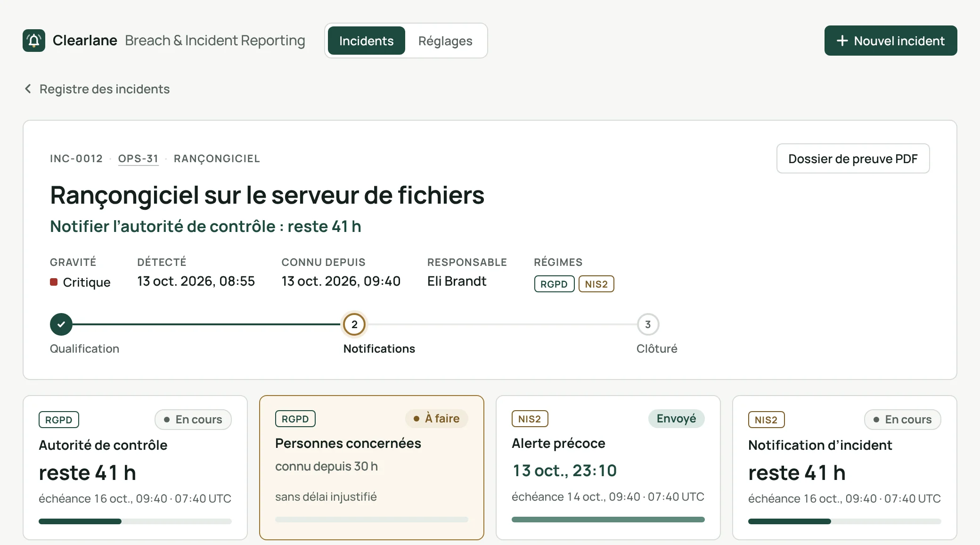This screenshot has width=980, height=545.
Task: Click the responsible name Eli Brandt
Action: coord(457,281)
